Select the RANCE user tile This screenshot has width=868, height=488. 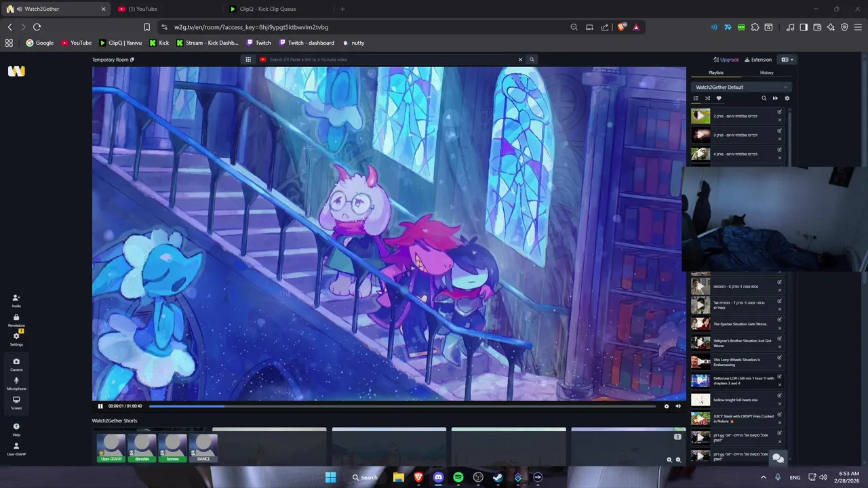coord(203,448)
